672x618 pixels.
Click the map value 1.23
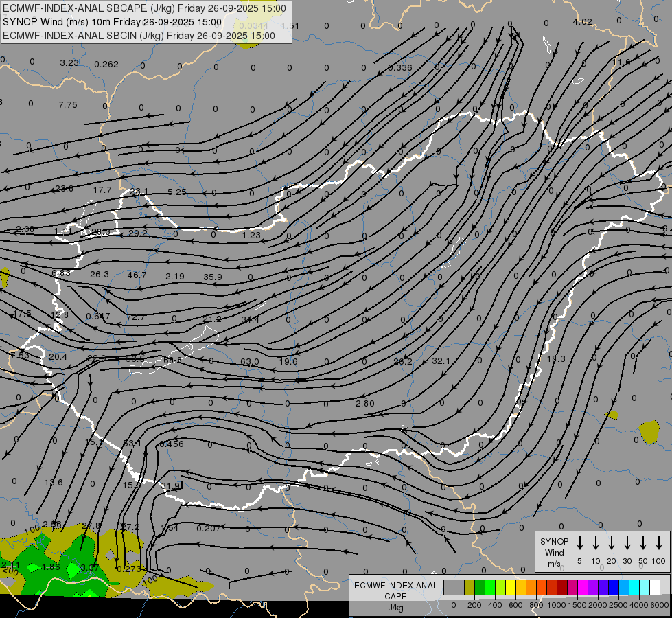coord(251,235)
